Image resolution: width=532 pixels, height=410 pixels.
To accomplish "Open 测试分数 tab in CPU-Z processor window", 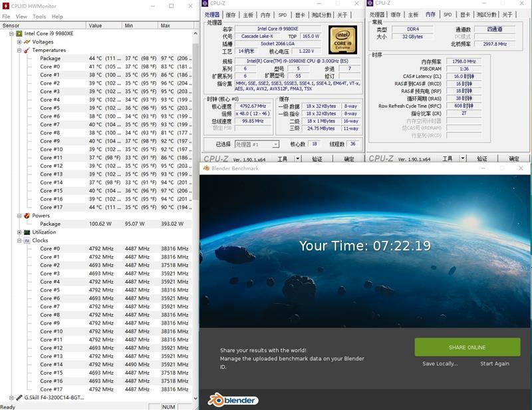I will click(321, 15).
